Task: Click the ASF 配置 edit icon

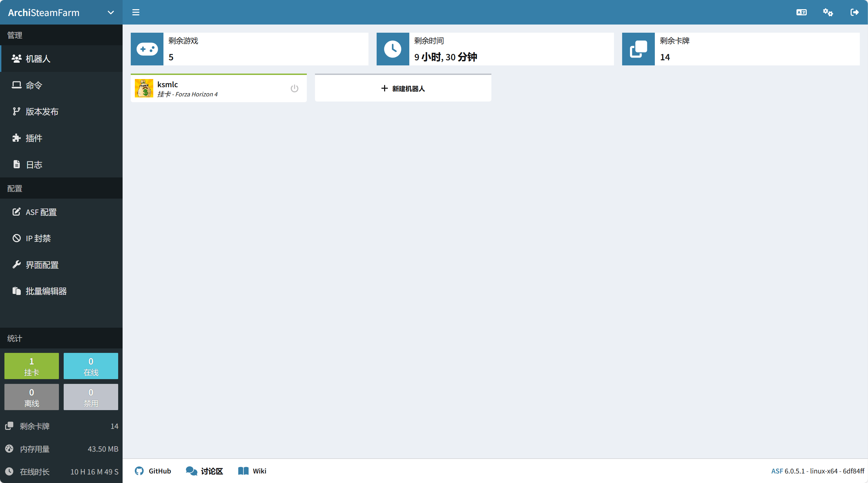Action: 16,212
